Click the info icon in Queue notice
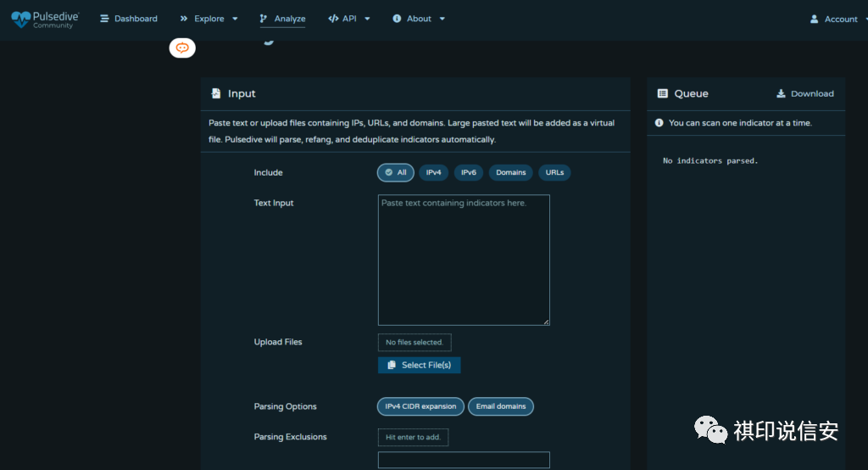Image resolution: width=868 pixels, height=470 pixels. [659, 123]
